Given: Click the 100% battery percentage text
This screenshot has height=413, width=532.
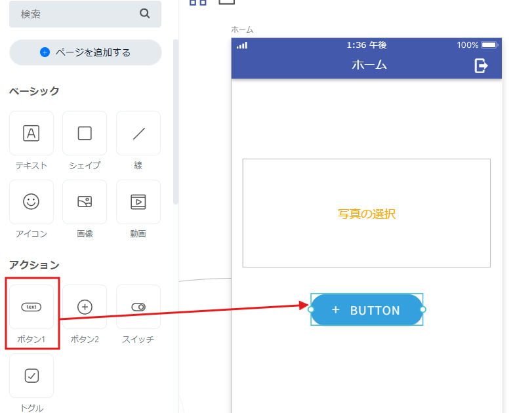Looking at the screenshot, I should point(468,45).
